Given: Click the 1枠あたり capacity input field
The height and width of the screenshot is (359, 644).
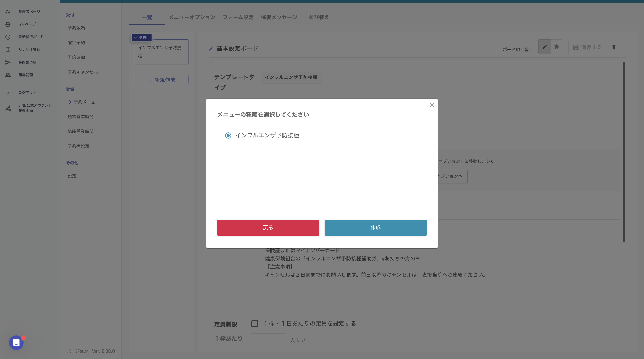Looking at the screenshot, I should 268,339.
